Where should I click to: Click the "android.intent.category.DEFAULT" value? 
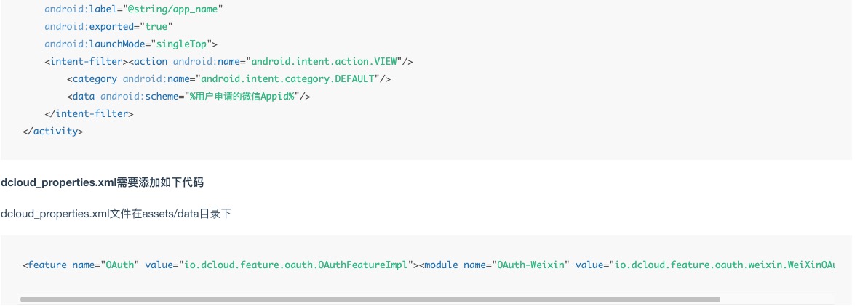pos(287,78)
